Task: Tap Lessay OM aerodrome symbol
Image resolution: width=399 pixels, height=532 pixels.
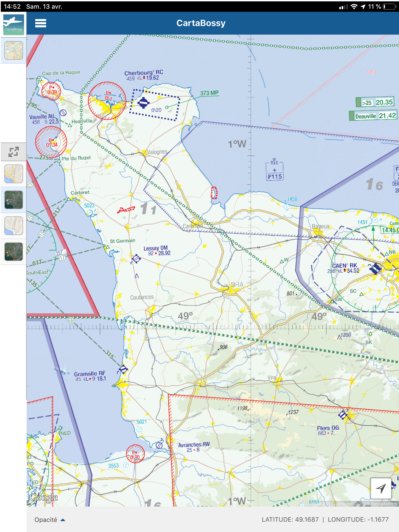Action: [136, 259]
